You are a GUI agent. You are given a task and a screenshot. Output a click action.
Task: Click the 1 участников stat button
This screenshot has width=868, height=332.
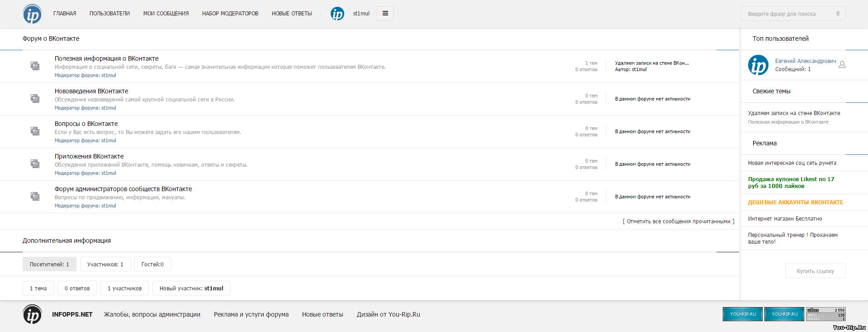click(x=124, y=288)
